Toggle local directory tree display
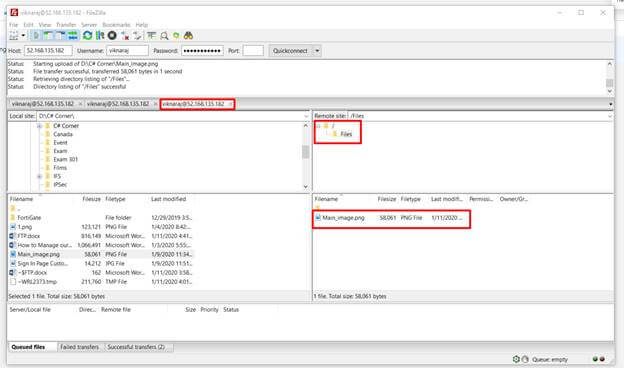The height and width of the screenshot is (368, 624). pos(48,36)
